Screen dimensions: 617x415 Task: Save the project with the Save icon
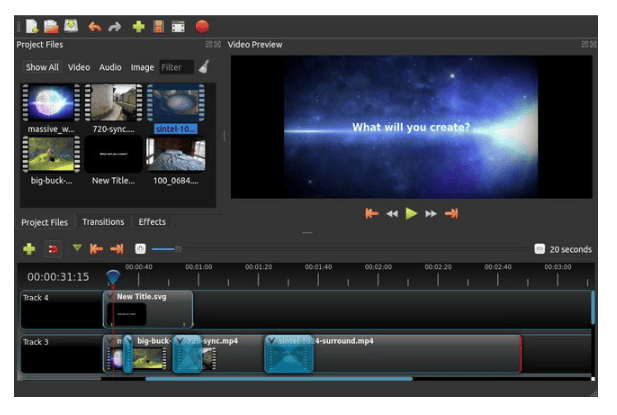coord(71,26)
